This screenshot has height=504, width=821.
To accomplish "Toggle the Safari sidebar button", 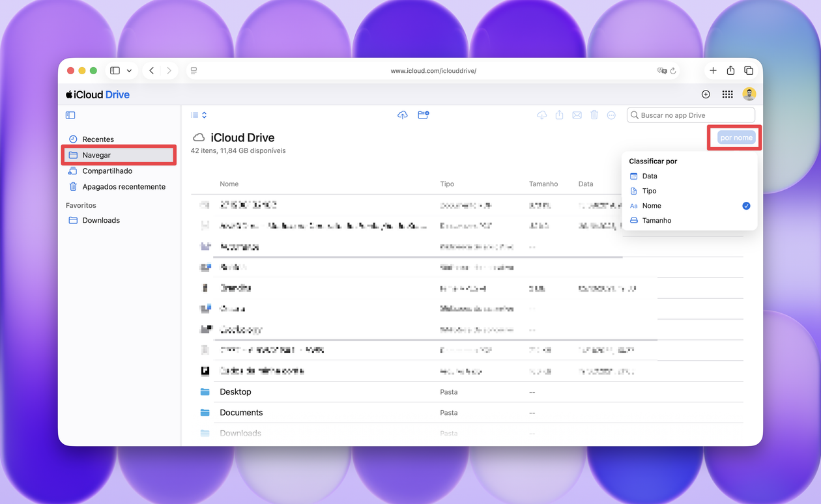I will click(x=115, y=70).
